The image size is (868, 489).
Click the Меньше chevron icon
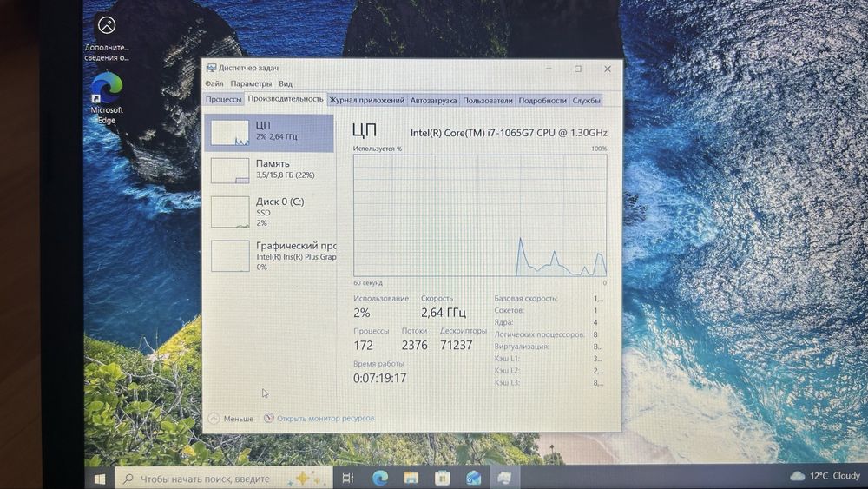214,418
